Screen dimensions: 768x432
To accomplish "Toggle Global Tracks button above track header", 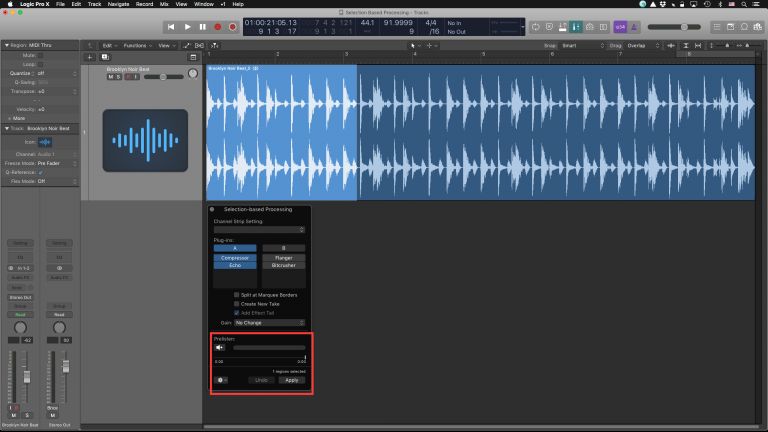I will 193,57.
